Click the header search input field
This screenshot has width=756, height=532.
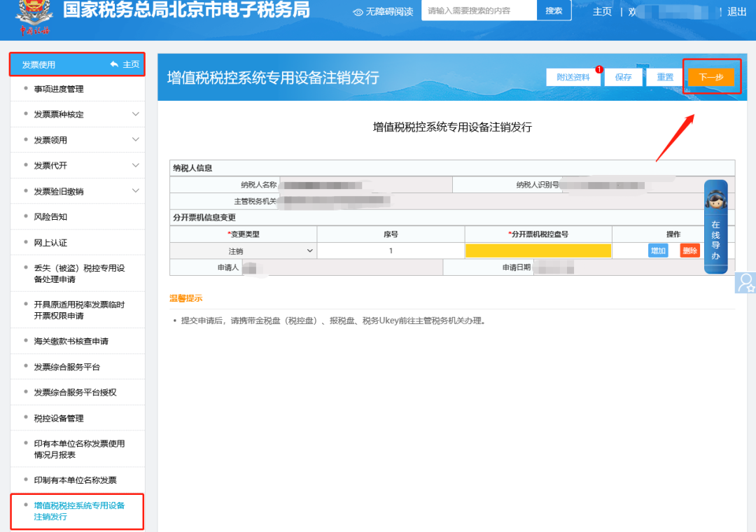point(479,10)
